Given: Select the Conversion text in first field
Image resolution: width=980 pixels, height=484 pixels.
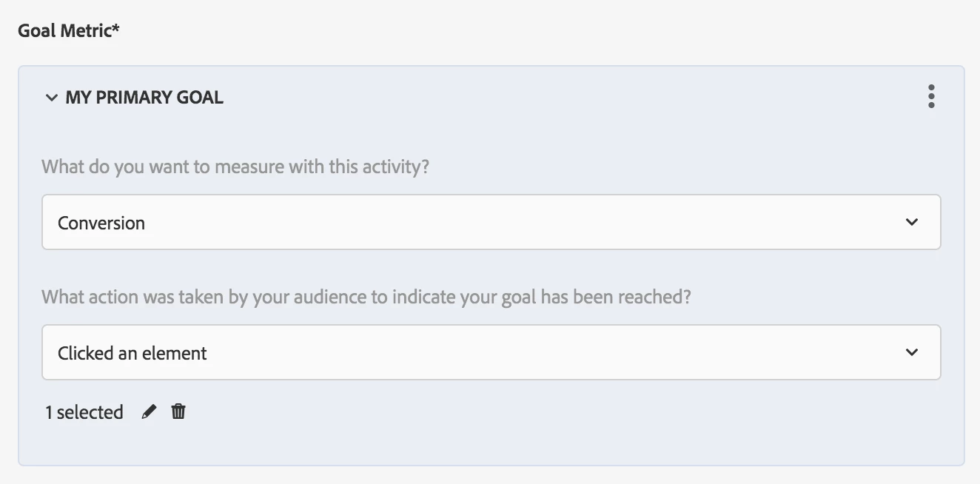Looking at the screenshot, I should [x=101, y=223].
